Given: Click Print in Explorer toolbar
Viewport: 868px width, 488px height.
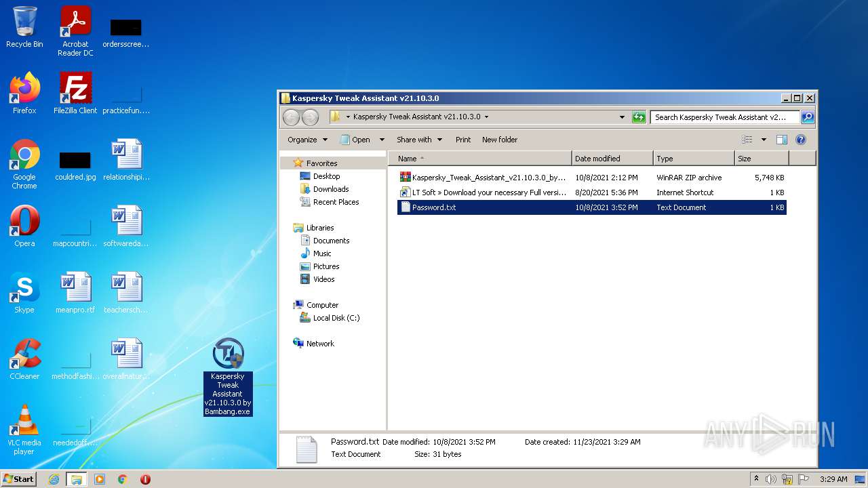Looking at the screenshot, I should [x=463, y=140].
